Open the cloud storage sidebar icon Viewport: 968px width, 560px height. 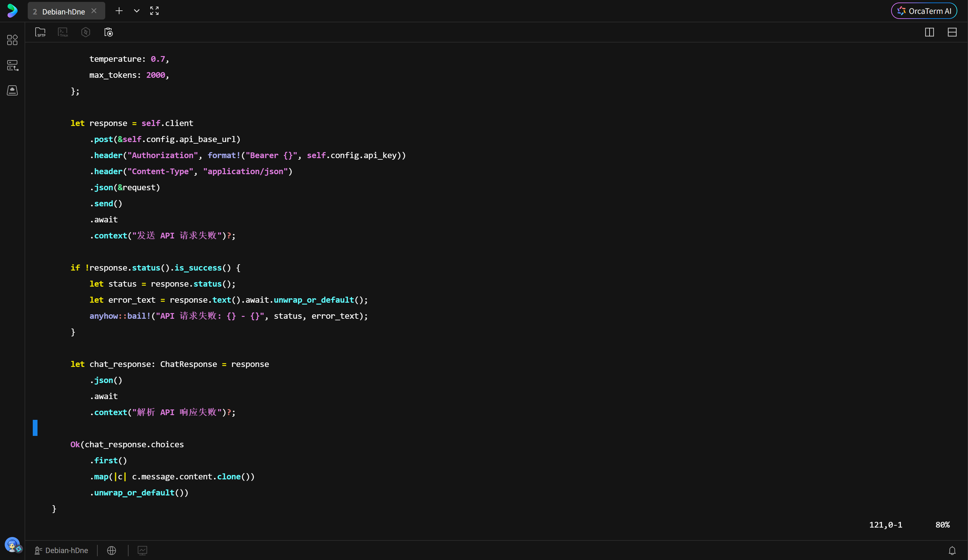click(x=12, y=91)
